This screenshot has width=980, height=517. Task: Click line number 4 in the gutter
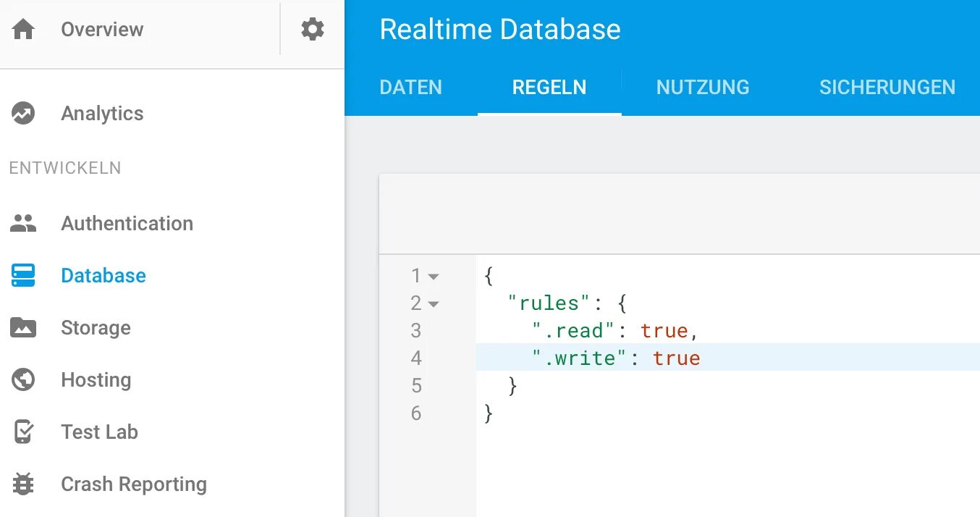coord(416,358)
